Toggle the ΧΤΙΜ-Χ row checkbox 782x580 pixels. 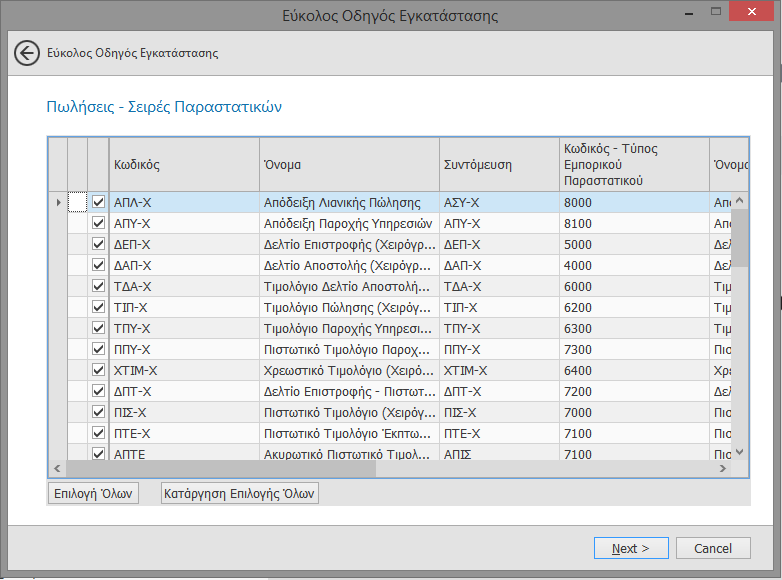pos(98,370)
